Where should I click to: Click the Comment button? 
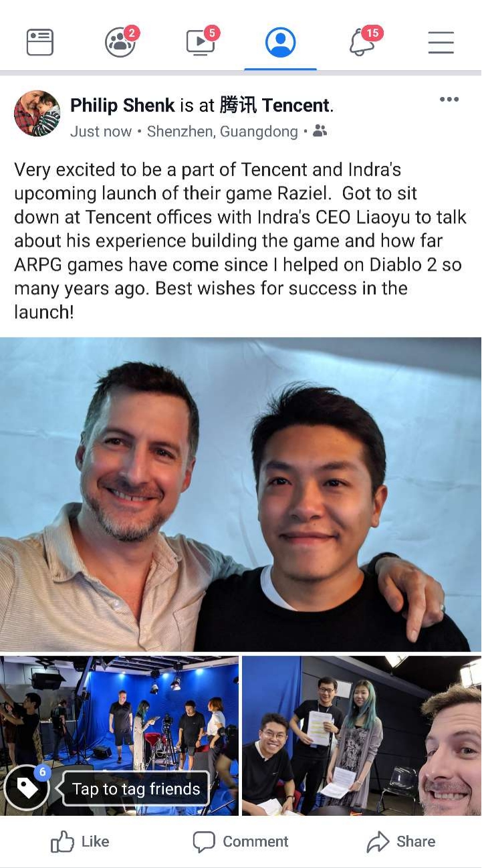241,841
